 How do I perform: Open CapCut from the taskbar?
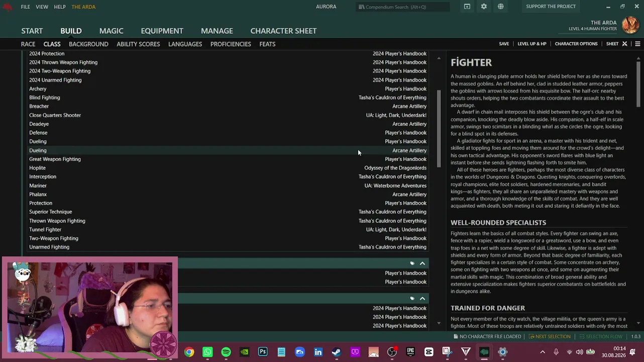(429, 352)
